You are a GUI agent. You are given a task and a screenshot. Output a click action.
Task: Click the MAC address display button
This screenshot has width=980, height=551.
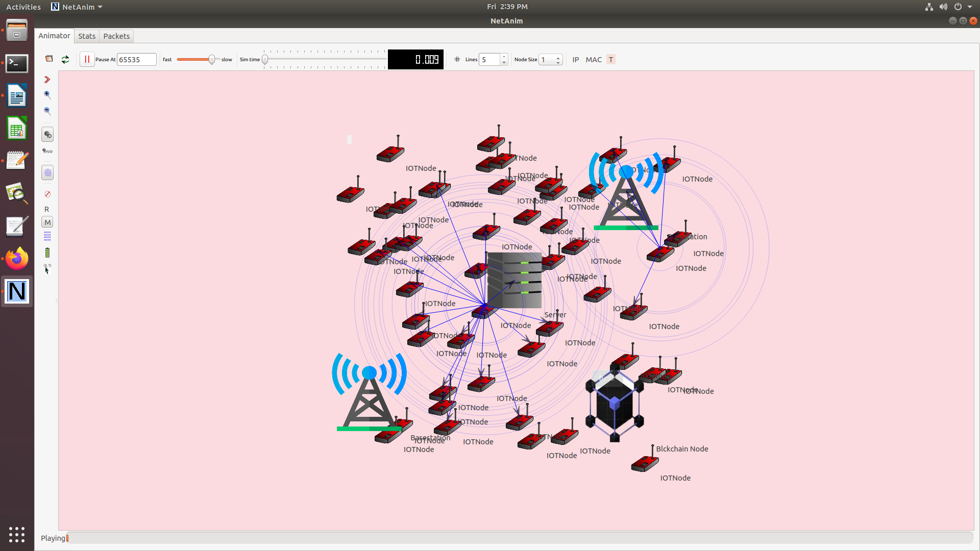click(594, 60)
